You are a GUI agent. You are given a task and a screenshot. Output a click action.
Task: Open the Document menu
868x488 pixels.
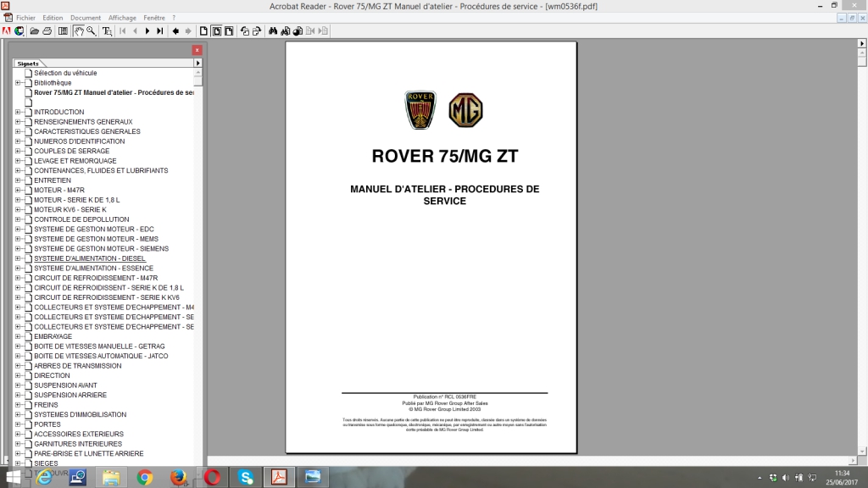coord(86,18)
